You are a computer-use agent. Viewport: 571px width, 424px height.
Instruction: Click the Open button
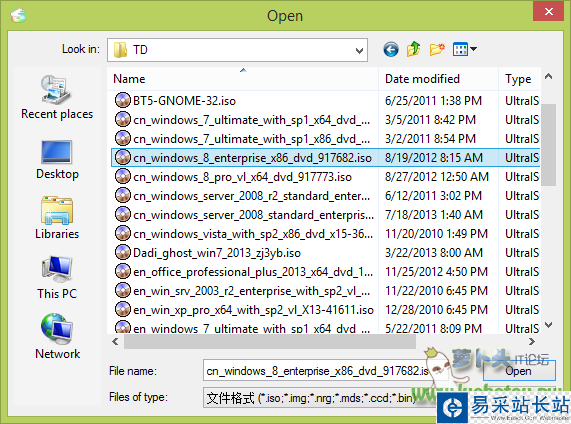(x=519, y=370)
